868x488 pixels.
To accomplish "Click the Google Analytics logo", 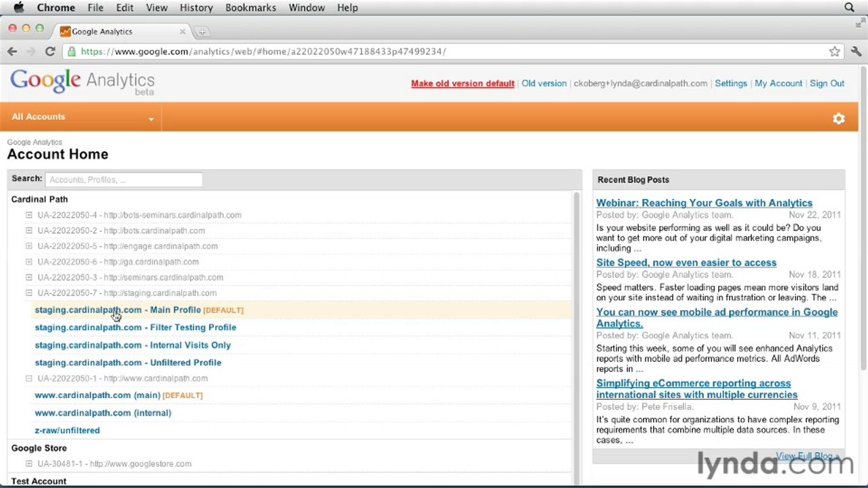I will click(x=82, y=82).
